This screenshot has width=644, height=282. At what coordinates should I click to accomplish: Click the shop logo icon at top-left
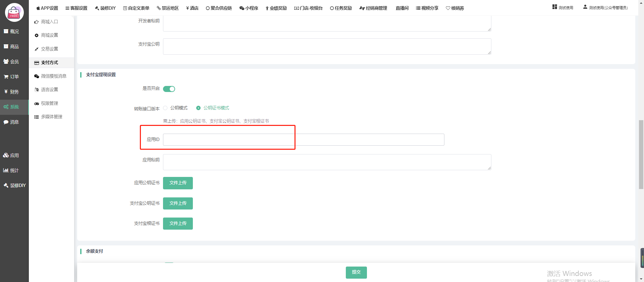tap(14, 12)
